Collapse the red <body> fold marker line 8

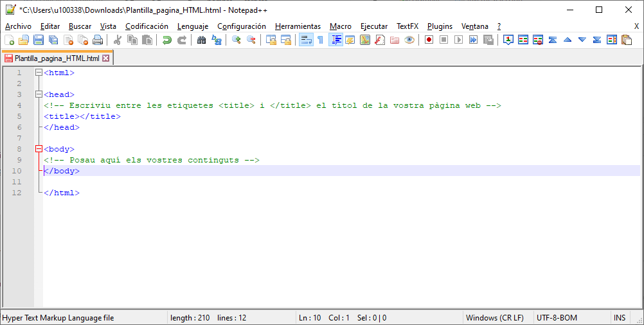(39, 149)
